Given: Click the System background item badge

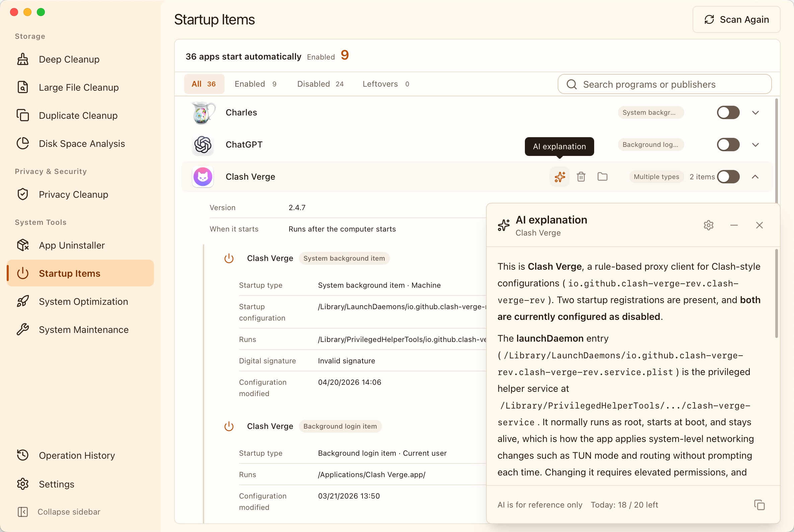Looking at the screenshot, I should pos(344,258).
